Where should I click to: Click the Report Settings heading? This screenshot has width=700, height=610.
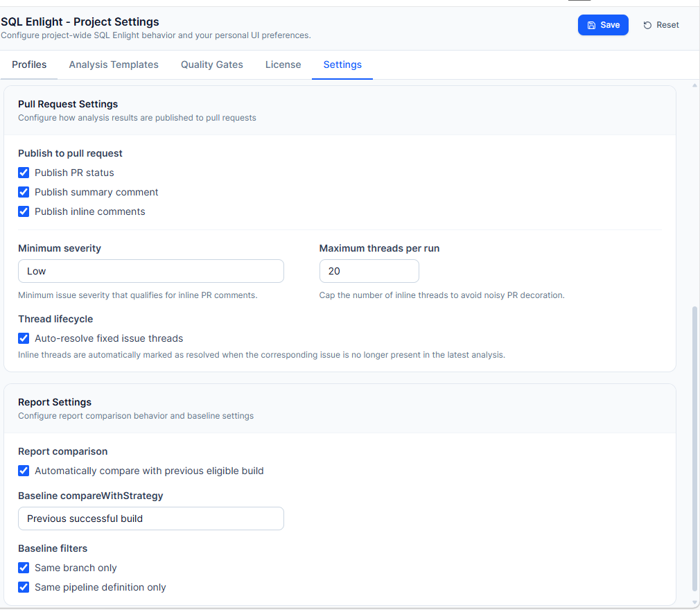point(55,402)
